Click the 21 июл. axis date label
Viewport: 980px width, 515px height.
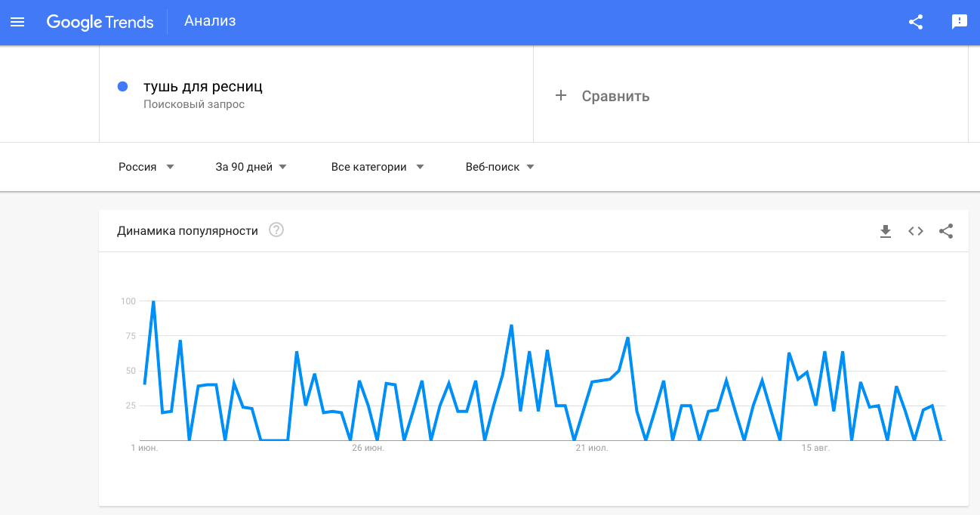click(x=592, y=449)
